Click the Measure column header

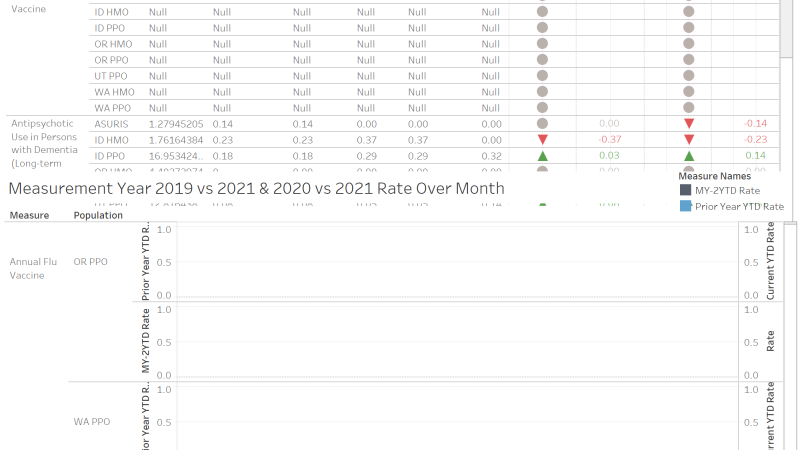(28, 215)
